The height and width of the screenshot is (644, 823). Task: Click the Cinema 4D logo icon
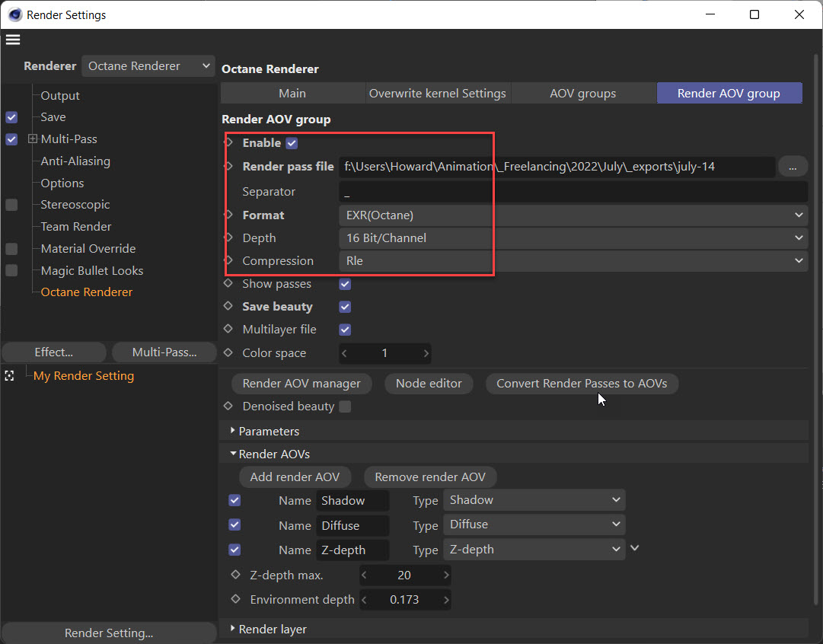pyautogui.click(x=14, y=14)
